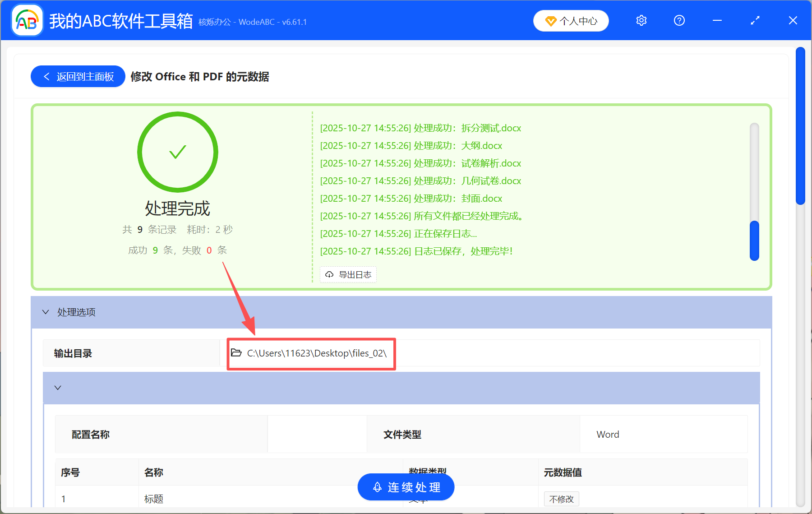
Task: Open the 不修改 metadata value dropdown
Action: 561,499
